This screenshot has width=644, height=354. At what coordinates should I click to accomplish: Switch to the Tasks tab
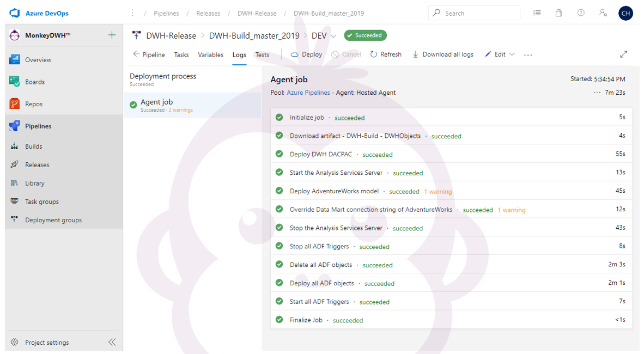coord(181,54)
